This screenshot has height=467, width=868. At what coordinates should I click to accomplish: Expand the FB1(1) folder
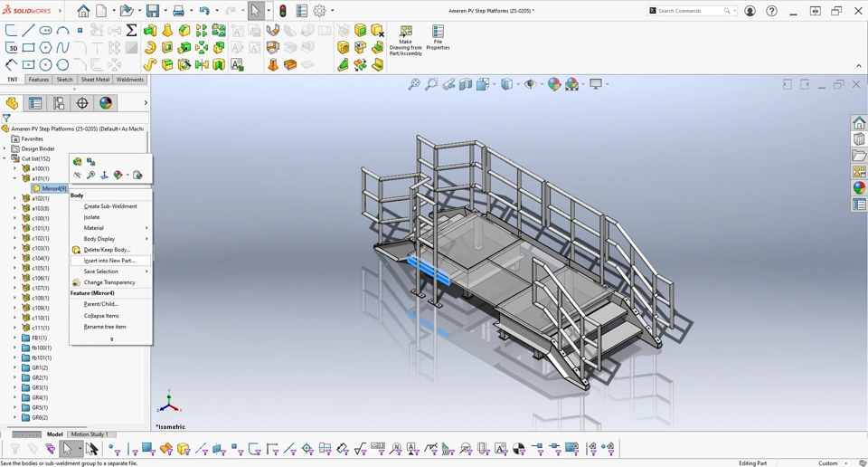pyautogui.click(x=15, y=338)
